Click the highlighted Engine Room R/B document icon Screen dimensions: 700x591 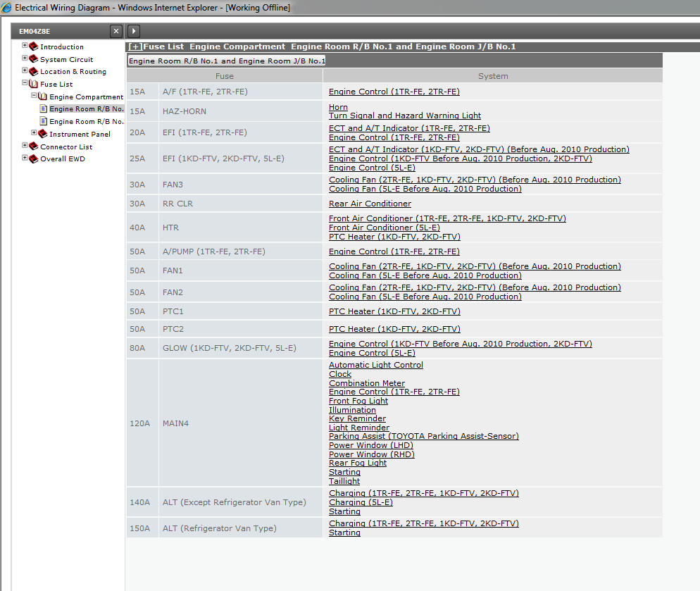[44, 109]
